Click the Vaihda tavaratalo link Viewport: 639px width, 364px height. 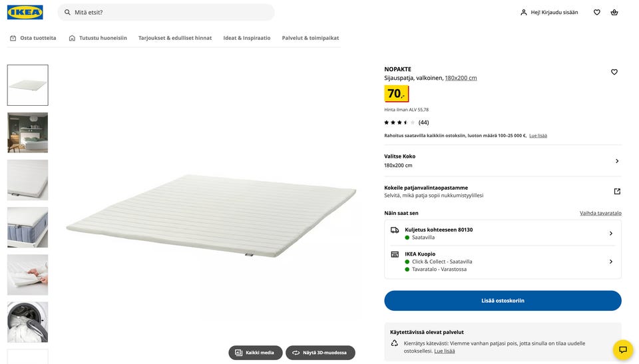[600, 213]
